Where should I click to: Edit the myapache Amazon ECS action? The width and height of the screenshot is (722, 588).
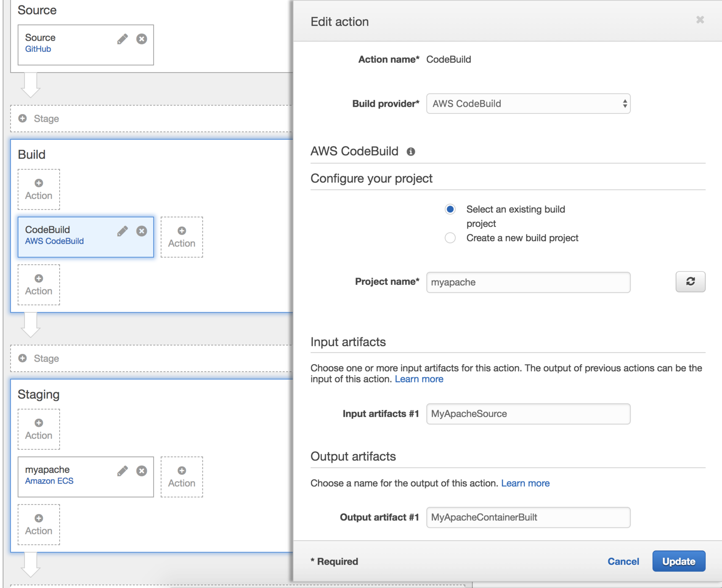(122, 471)
